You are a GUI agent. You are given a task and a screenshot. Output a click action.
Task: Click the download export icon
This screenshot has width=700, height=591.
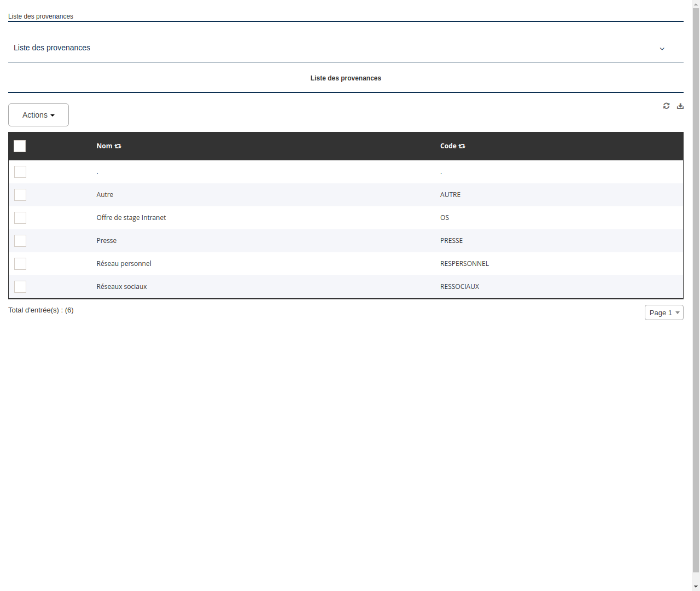pyautogui.click(x=680, y=106)
